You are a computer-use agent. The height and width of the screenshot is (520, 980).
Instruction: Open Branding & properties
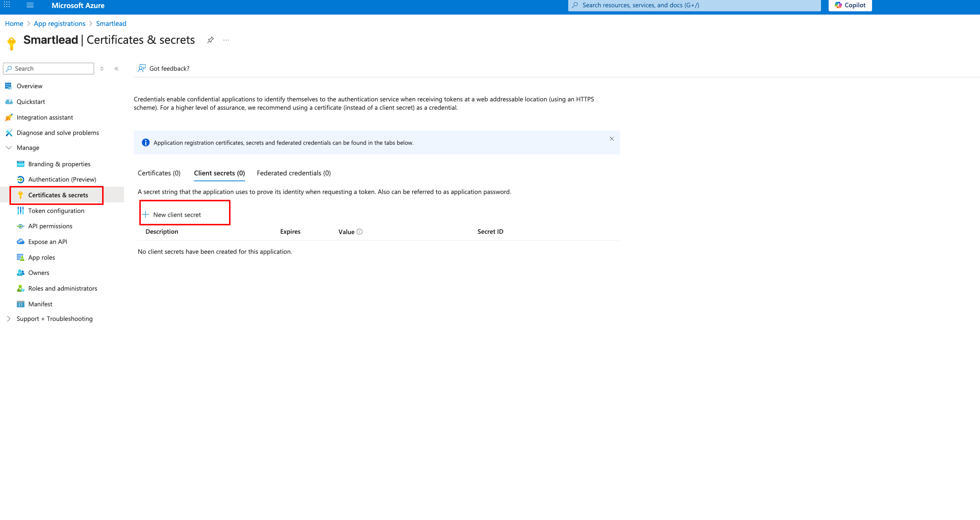click(x=59, y=164)
